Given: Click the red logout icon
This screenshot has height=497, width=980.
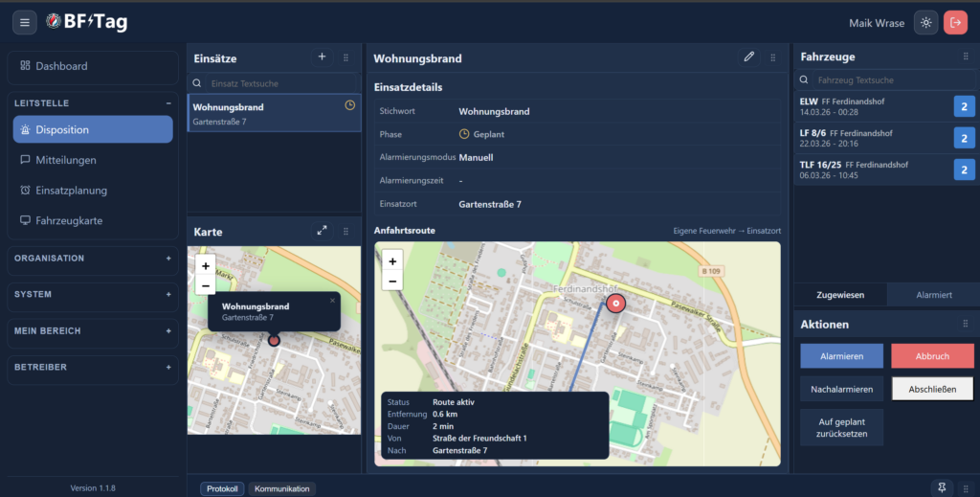Looking at the screenshot, I should (955, 22).
